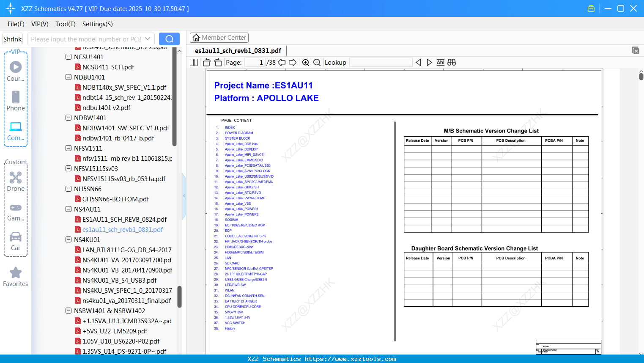This screenshot has width=644, height=363.
Task: Rotate the page clockwise
Action: click(218, 63)
